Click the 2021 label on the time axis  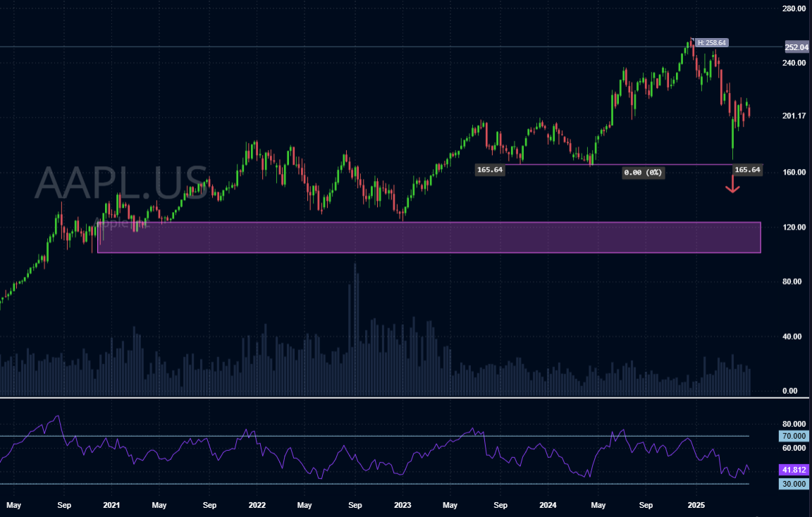111,505
